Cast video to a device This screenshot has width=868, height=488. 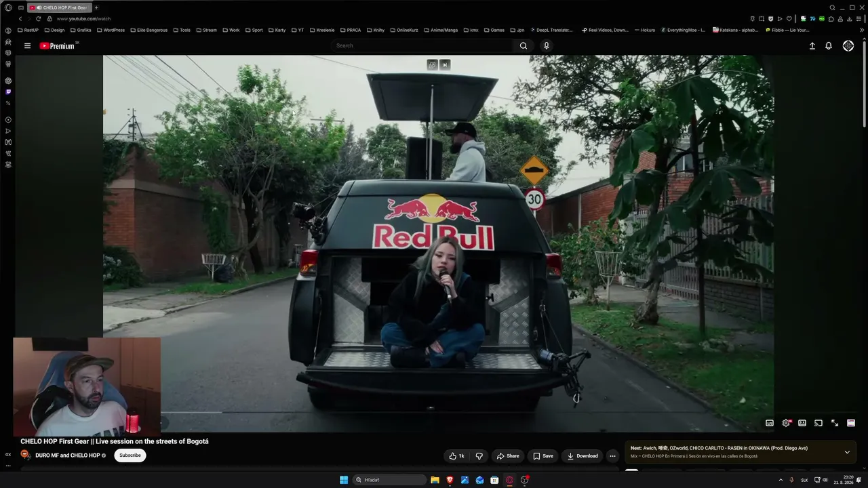tap(818, 423)
